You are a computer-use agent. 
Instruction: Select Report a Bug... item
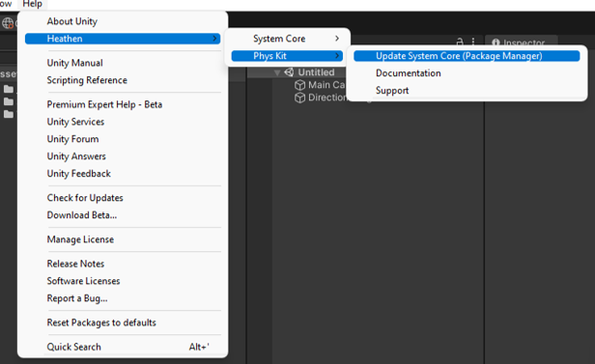pyautogui.click(x=77, y=298)
